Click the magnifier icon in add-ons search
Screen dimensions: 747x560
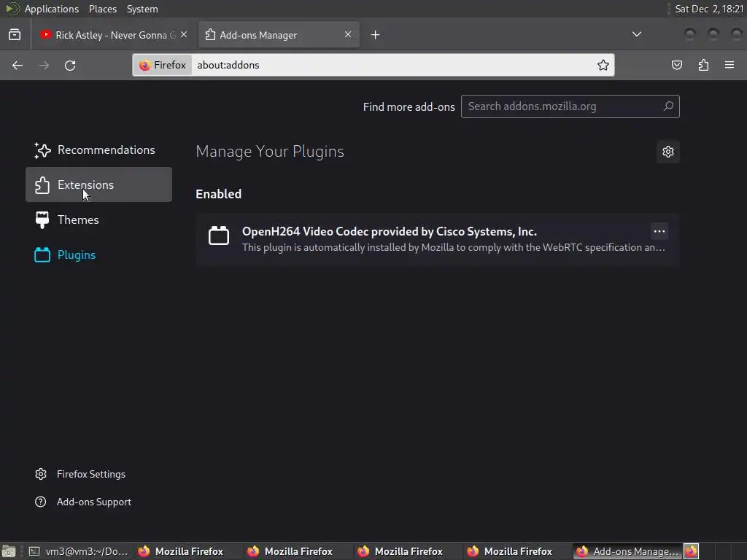[x=668, y=106]
